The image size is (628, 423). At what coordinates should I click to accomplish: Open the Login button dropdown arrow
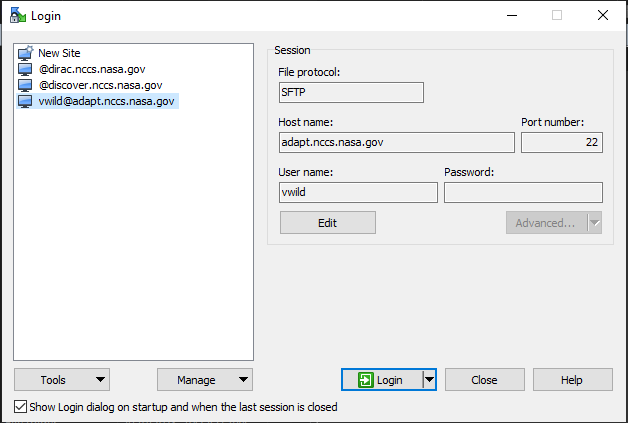(429, 380)
